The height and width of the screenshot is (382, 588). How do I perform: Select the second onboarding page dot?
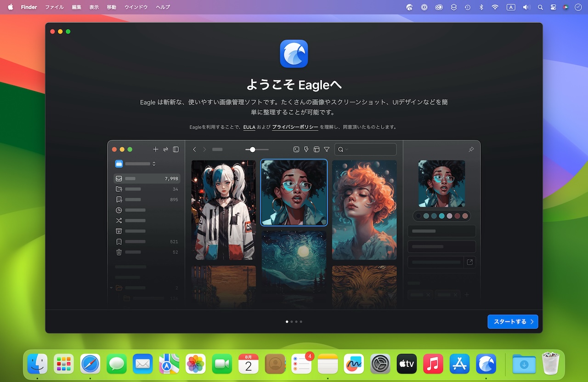(292, 322)
